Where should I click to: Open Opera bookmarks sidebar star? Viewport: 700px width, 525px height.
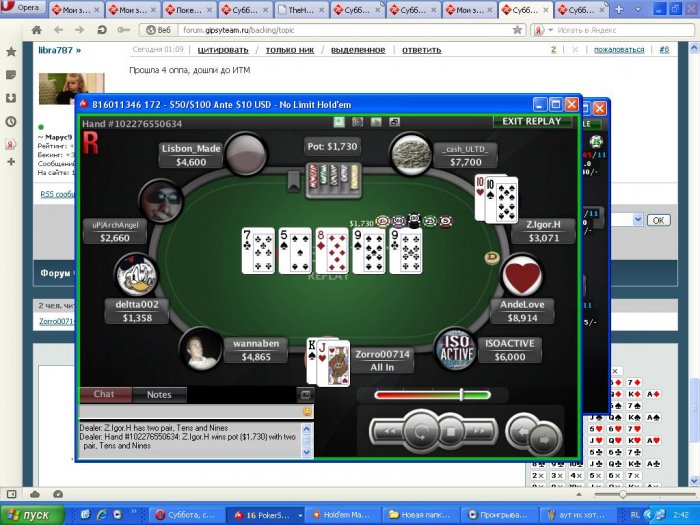click(11, 52)
